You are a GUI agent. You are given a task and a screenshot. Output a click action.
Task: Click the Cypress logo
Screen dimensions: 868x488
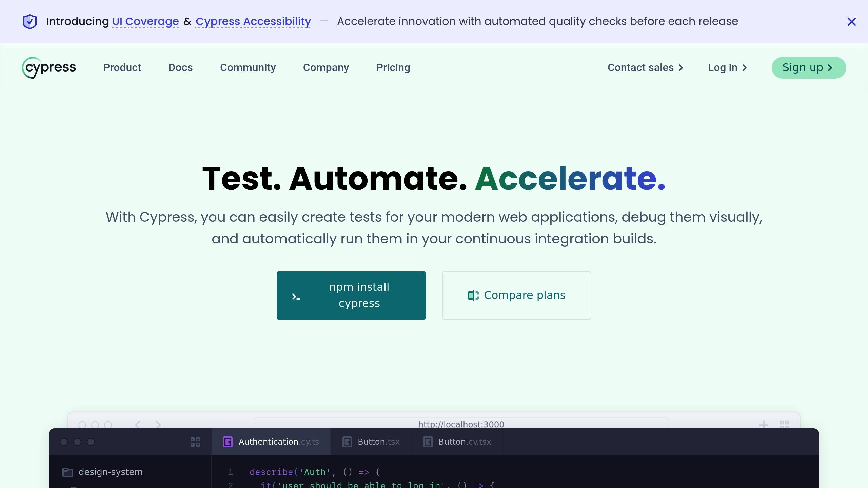pyautogui.click(x=49, y=68)
